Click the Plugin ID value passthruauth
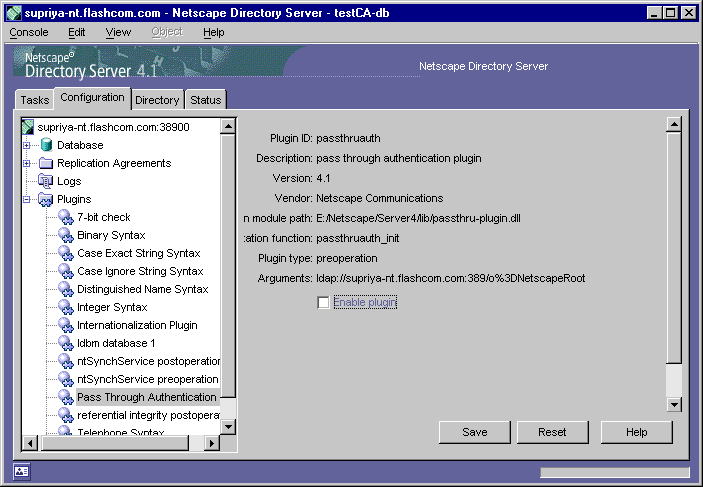This screenshot has width=703, height=487. (x=348, y=138)
